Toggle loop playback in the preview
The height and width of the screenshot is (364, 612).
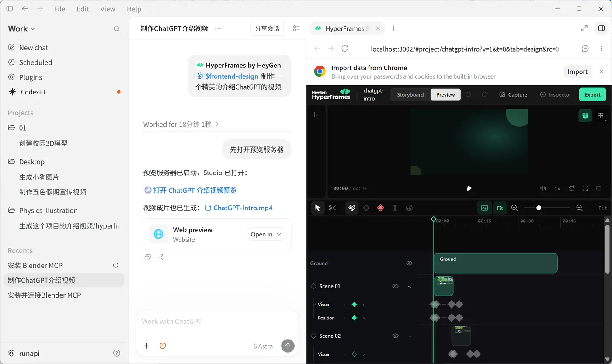tap(572, 188)
